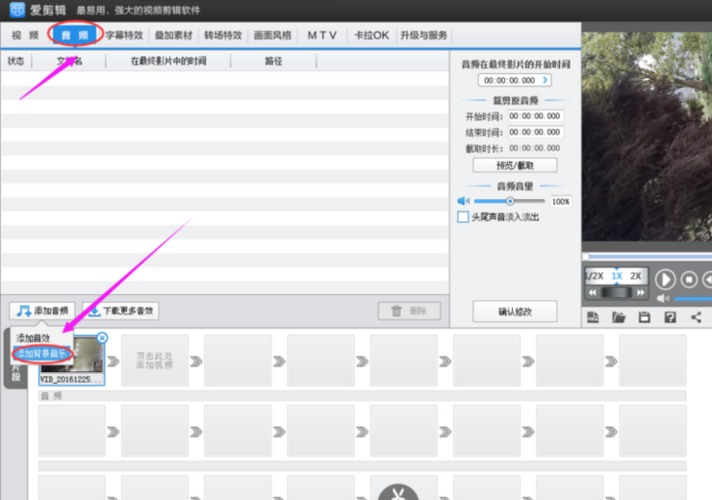Click the preview volume slider bar
Screen dimensions: 712x500
pos(693,298)
